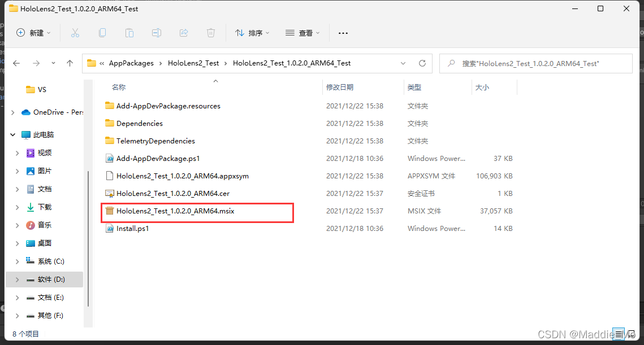Click the Dependencies folder icon
Image resolution: width=644 pixels, height=345 pixels.
pos(109,123)
